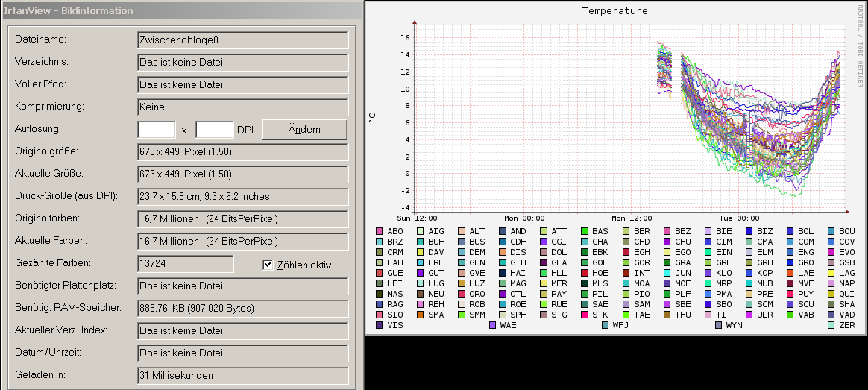Click the ABO legend color swatch

380,232
